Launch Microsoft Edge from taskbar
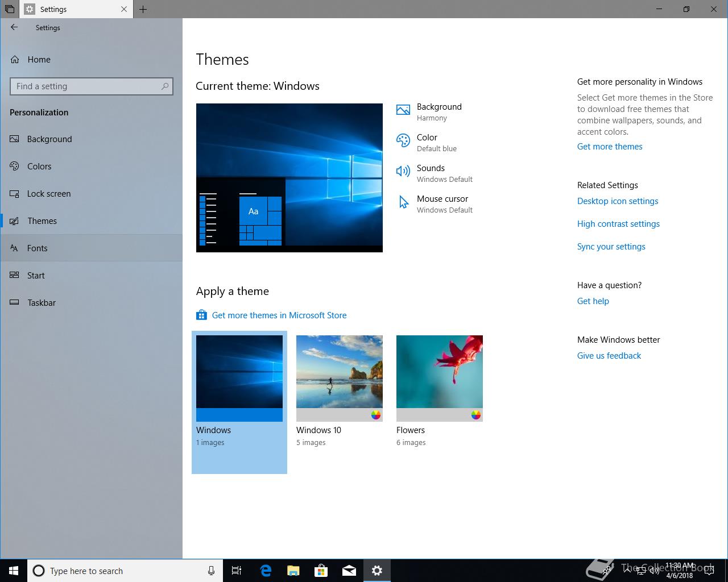Image resolution: width=728 pixels, height=582 pixels. pyautogui.click(x=266, y=571)
